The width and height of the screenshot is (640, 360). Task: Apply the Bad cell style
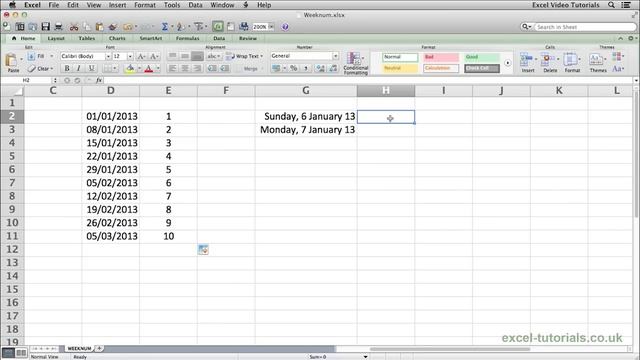click(441, 57)
